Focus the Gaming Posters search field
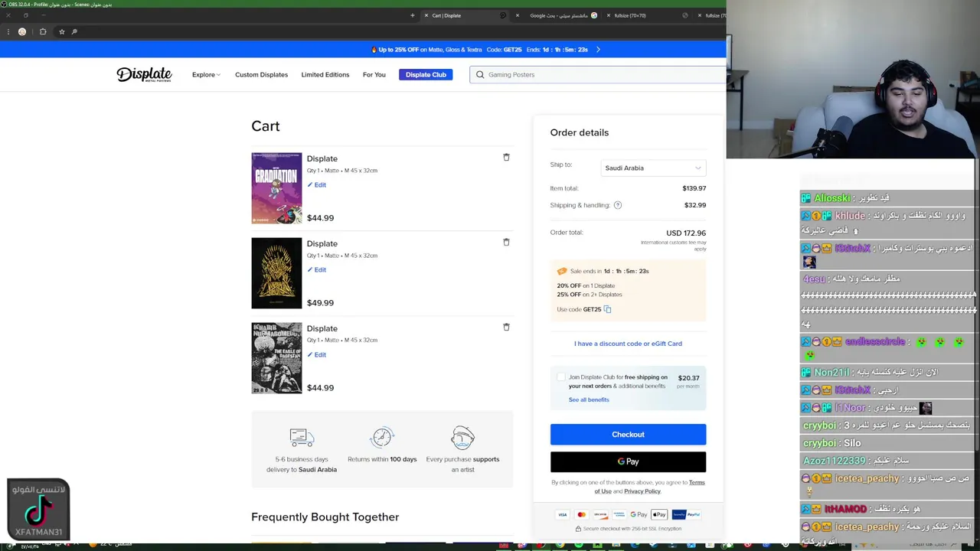 pos(598,74)
